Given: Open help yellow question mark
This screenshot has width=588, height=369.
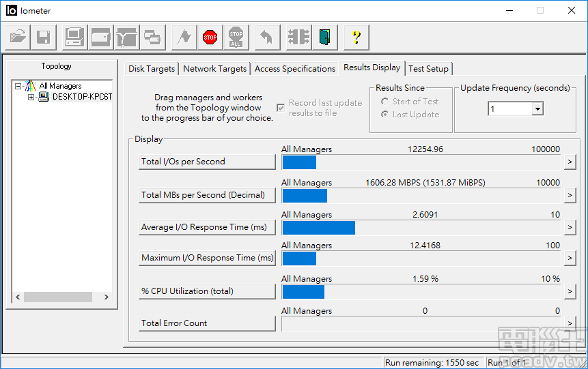Looking at the screenshot, I should point(356,37).
